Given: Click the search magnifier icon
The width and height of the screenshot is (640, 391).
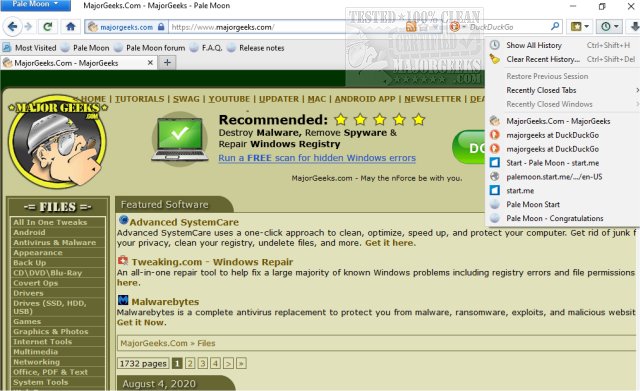Looking at the screenshot, I should click(x=555, y=27).
